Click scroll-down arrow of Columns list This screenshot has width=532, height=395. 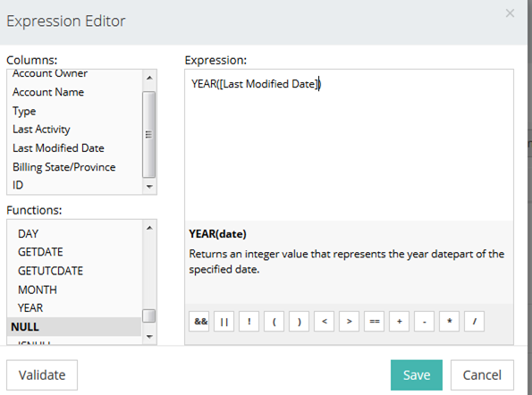click(x=149, y=187)
